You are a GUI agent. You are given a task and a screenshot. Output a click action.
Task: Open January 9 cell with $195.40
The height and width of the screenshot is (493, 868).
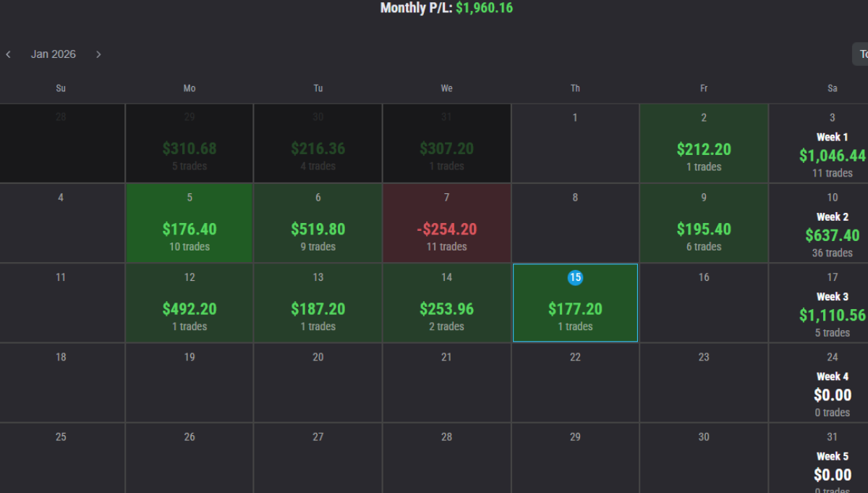pyautogui.click(x=704, y=223)
